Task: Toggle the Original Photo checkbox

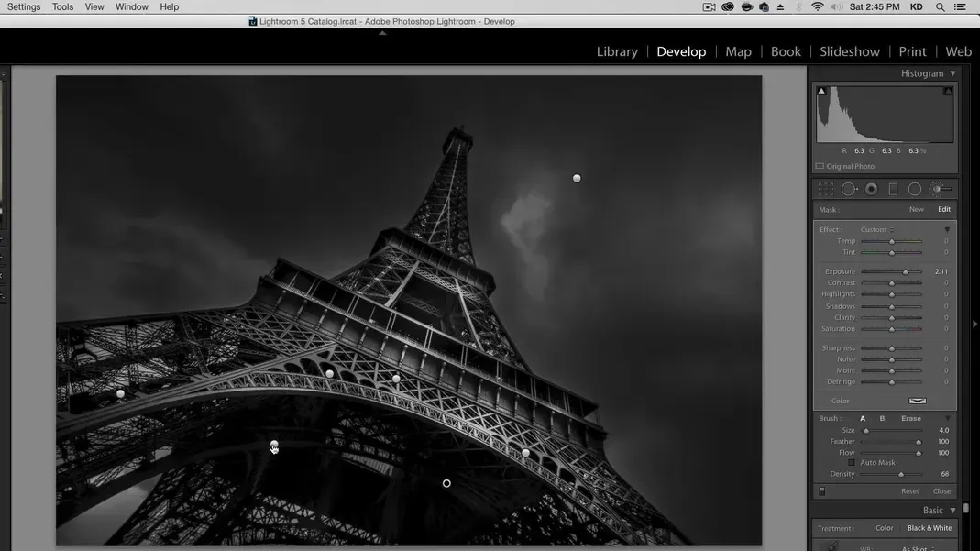Action: pyautogui.click(x=820, y=166)
